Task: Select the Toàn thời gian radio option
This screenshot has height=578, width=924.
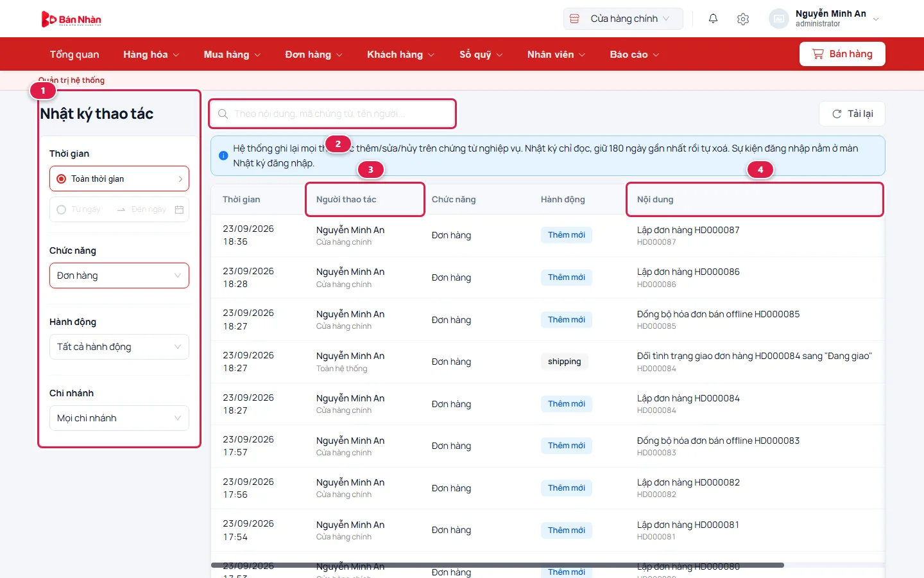Action: pos(62,179)
